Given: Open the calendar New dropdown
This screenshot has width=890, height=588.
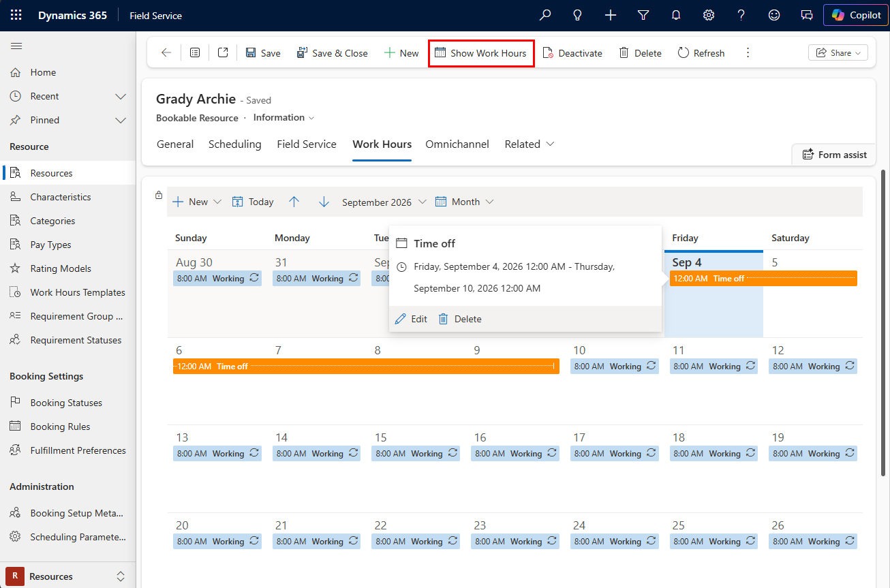Looking at the screenshot, I should 197,202.
